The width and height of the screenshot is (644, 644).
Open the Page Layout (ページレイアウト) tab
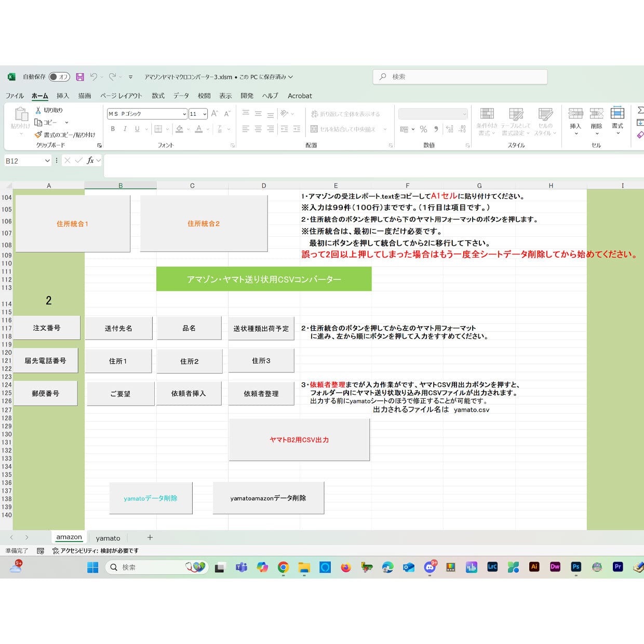[121, 96]
